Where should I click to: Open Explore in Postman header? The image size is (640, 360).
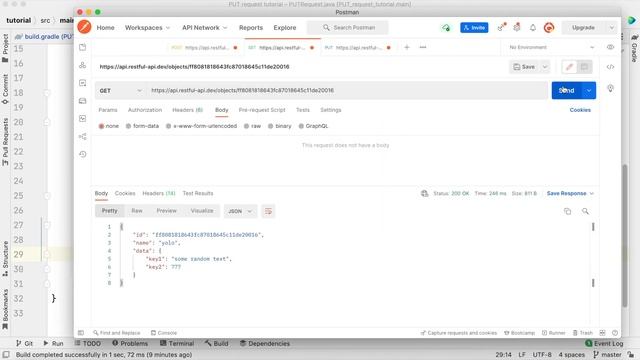(285, 28)
